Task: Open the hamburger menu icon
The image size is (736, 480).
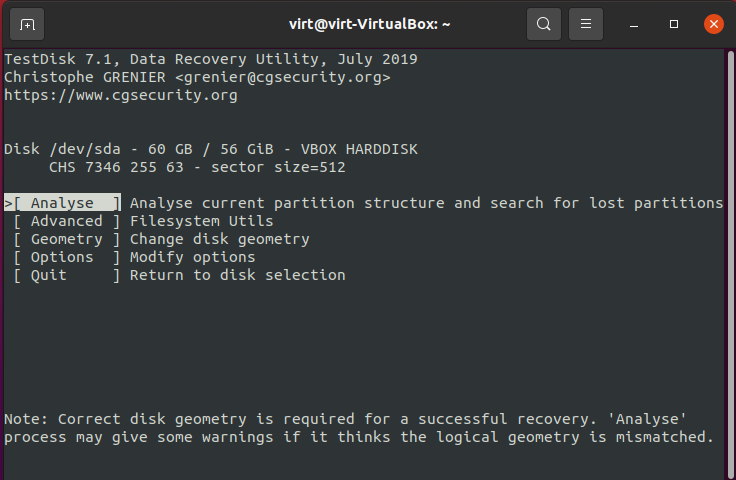Action: pos(586,24)
